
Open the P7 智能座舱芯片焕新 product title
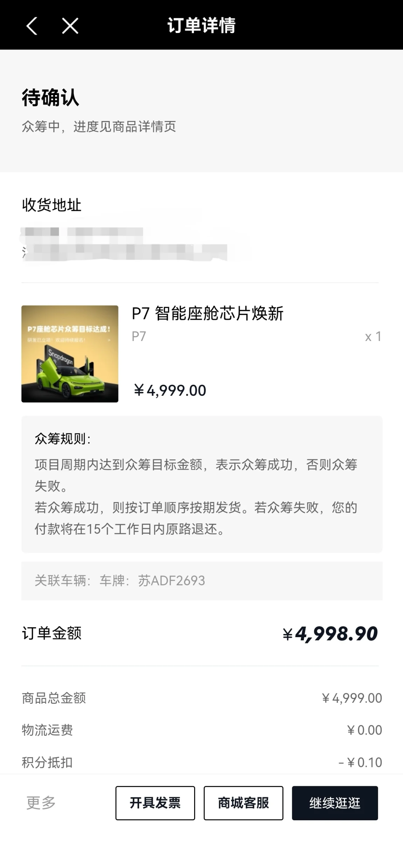pos(207,313)
